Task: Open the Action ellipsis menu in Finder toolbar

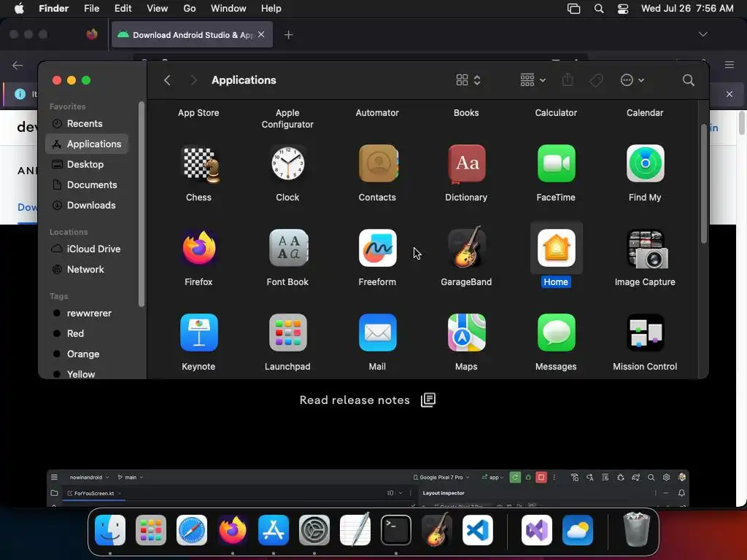Action: click(632, 80)
